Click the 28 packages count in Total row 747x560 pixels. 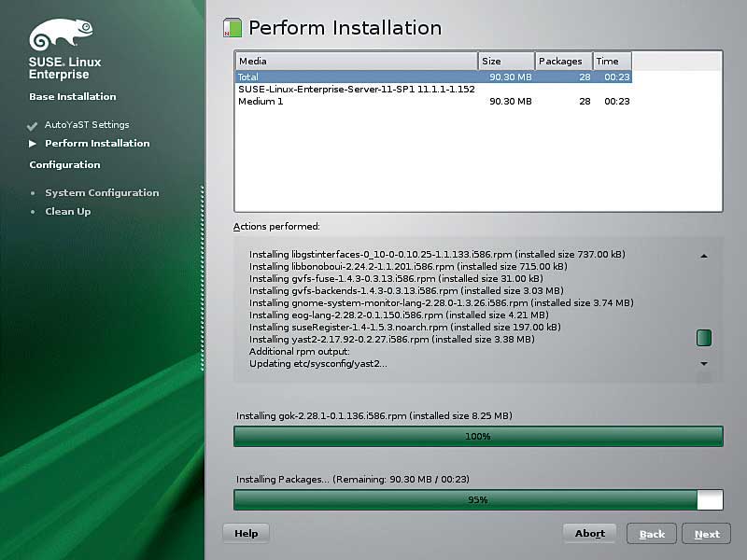pos(585,77)
